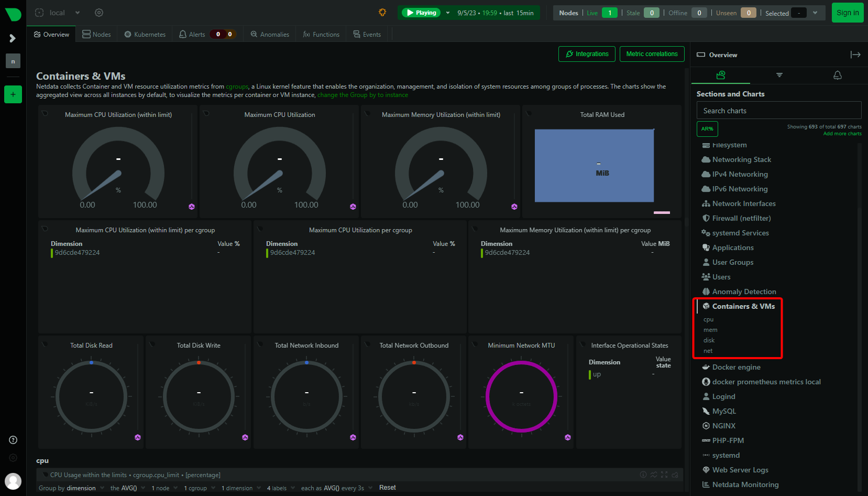Open the playback time range dropdown
This screenshot has width=868, height=496.
[x=448, y=12]
